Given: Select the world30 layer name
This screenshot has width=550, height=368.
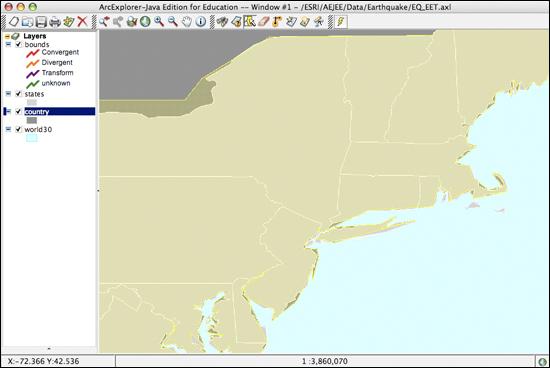Looking at the screenshot, I should coord(38,129).
